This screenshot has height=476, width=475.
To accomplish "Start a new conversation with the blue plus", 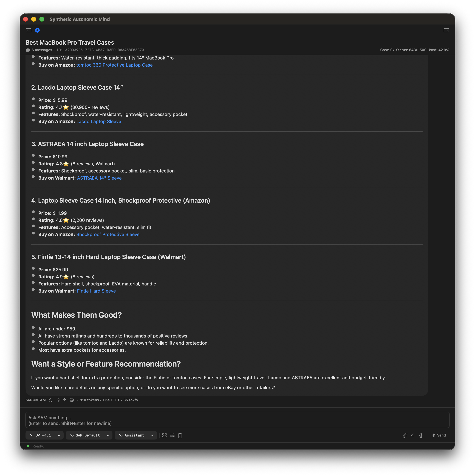I will pos(37,30).
